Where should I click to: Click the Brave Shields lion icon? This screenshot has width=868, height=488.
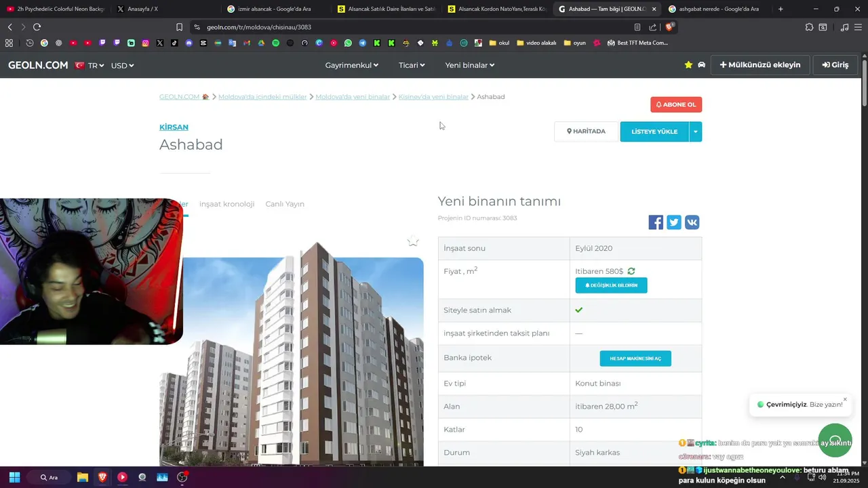pyautogui.click(x=669, y=27)
